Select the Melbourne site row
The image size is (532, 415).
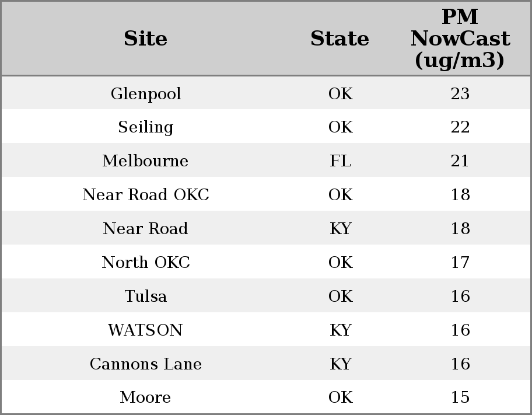[146, 161]
